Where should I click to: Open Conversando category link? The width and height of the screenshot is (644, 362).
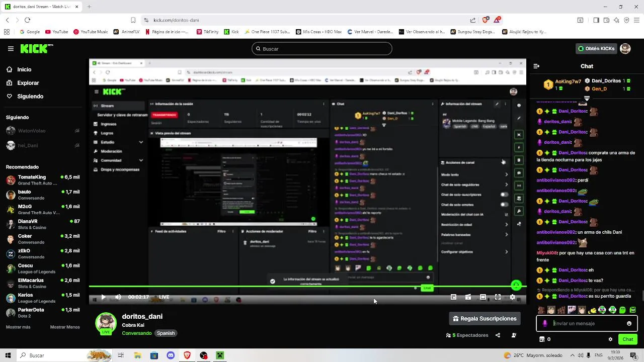point(136,333)
